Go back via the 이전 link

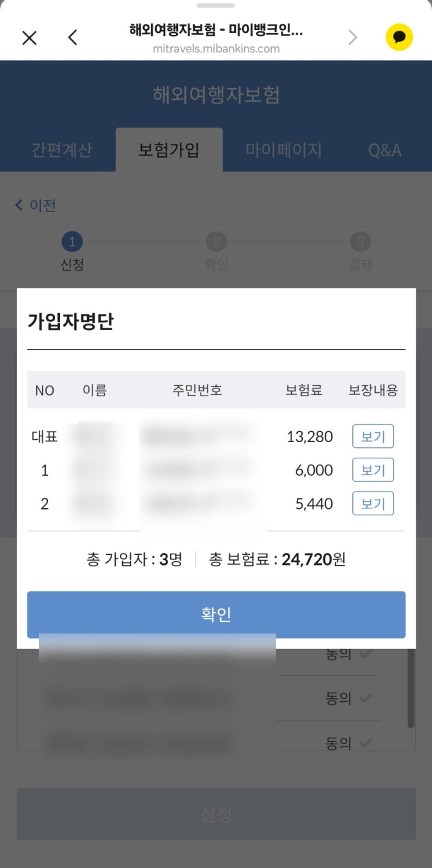[x=35, y=205]
